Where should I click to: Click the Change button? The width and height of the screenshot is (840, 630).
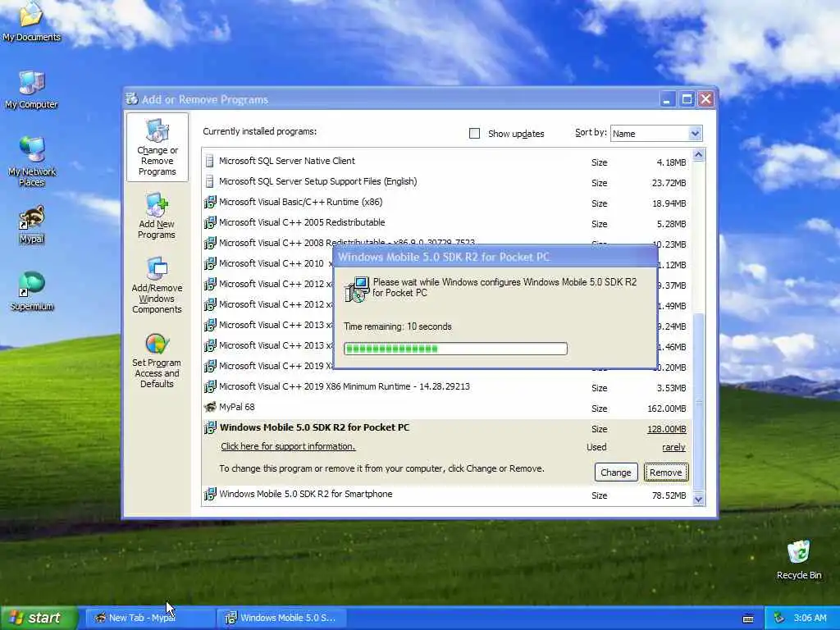point(616,472)
